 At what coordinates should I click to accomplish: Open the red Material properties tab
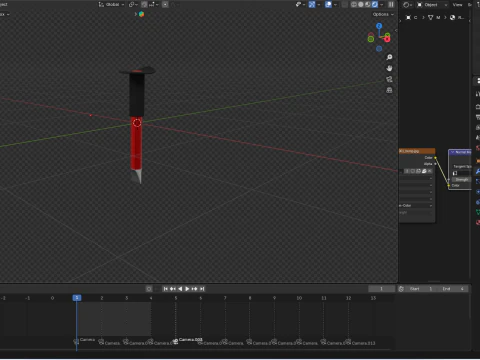click(478, 222)
